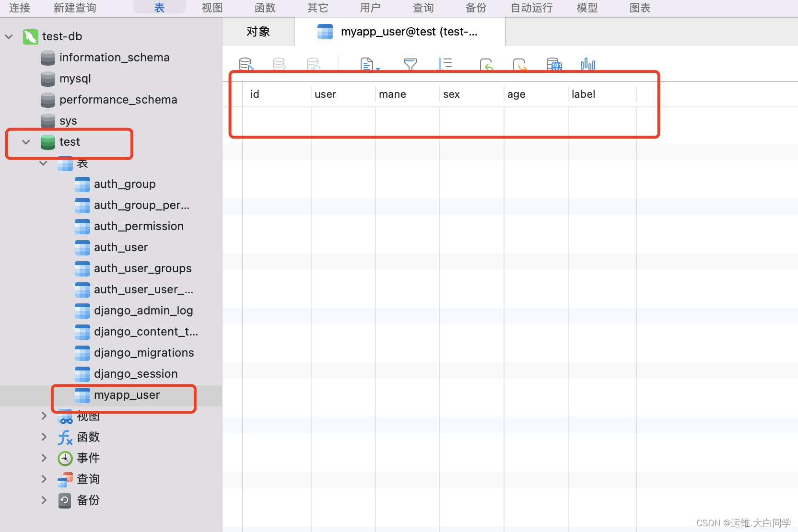Click the green test database icon
The image size is (798, 532).
[48, 142]
